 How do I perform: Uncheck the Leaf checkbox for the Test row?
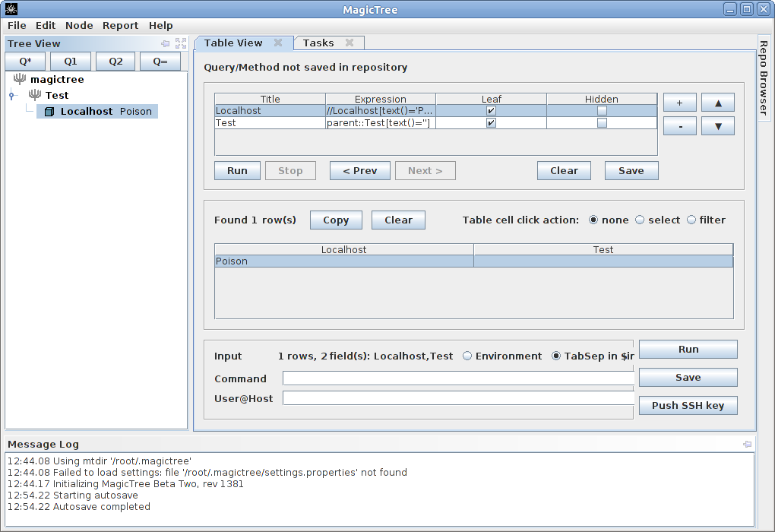(490, 122)
